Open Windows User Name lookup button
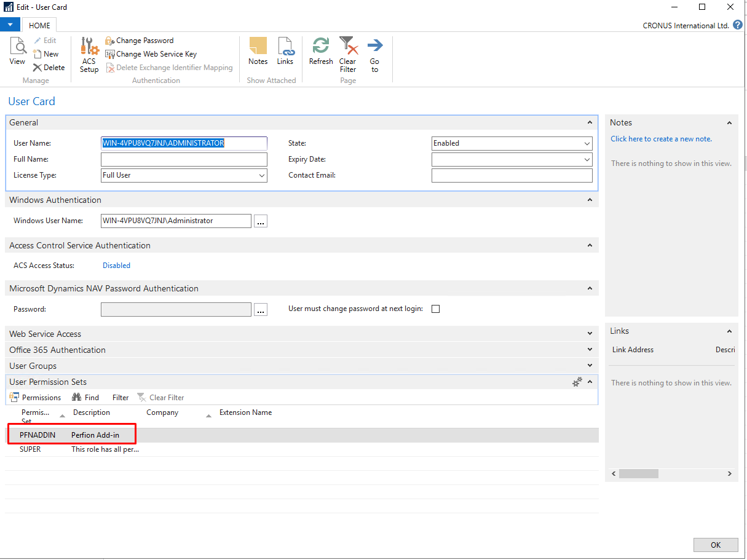Image resolution: width=747 pixels, height=560 pixels. (x=261, y=221)
